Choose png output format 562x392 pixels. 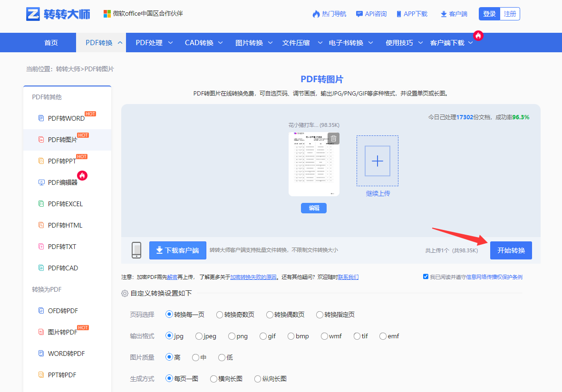pyautogui.click(x=232, y=336)
